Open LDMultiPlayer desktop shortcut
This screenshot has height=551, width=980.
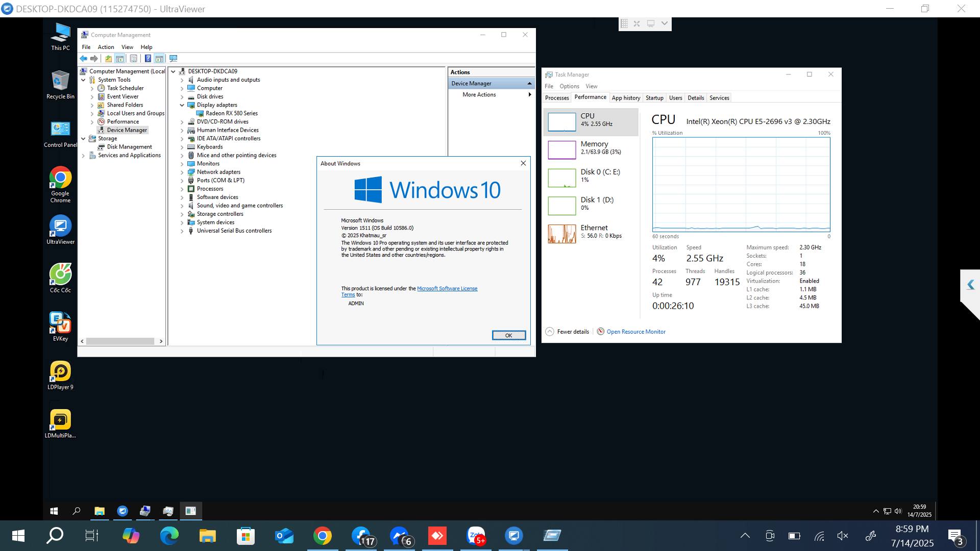[x=60, y=423]
